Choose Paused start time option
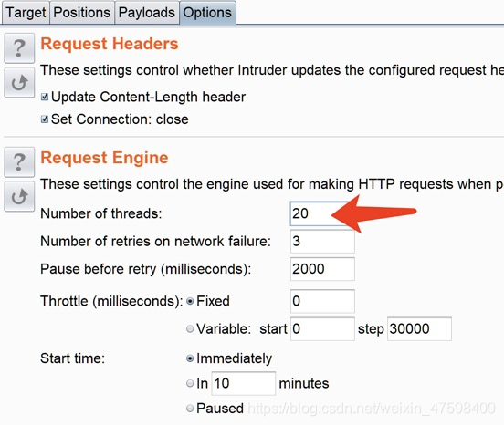504x425 pixels. [190, 409]
